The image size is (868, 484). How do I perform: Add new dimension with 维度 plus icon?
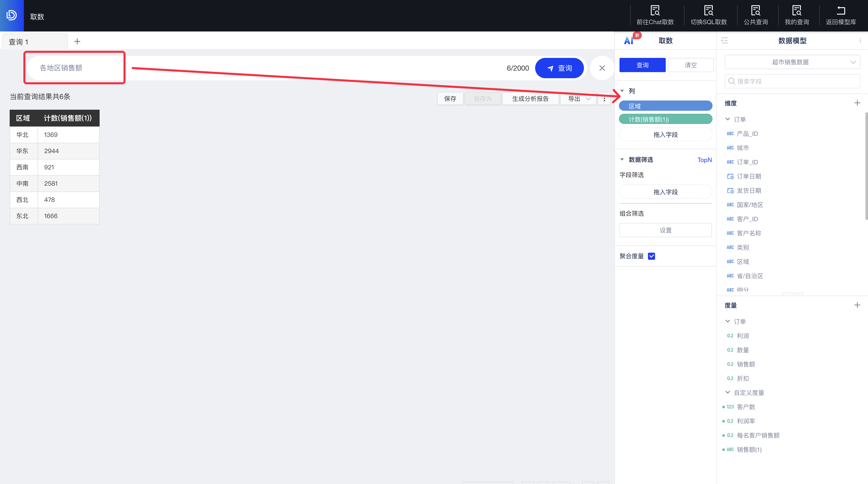857,103
